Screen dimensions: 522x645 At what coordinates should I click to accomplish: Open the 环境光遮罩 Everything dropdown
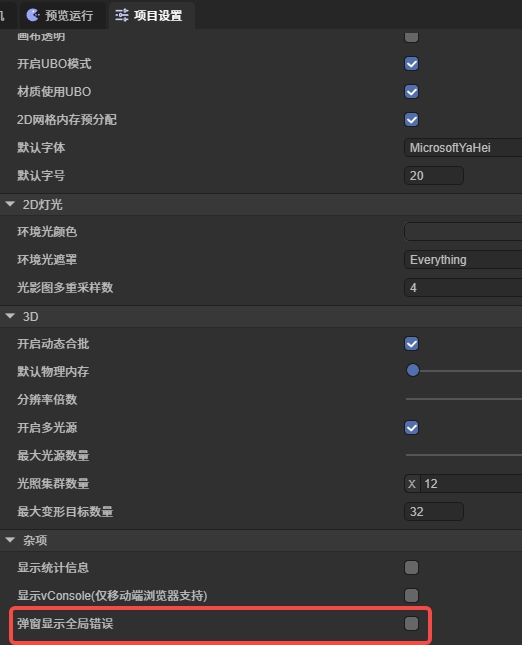click(463, 260)
